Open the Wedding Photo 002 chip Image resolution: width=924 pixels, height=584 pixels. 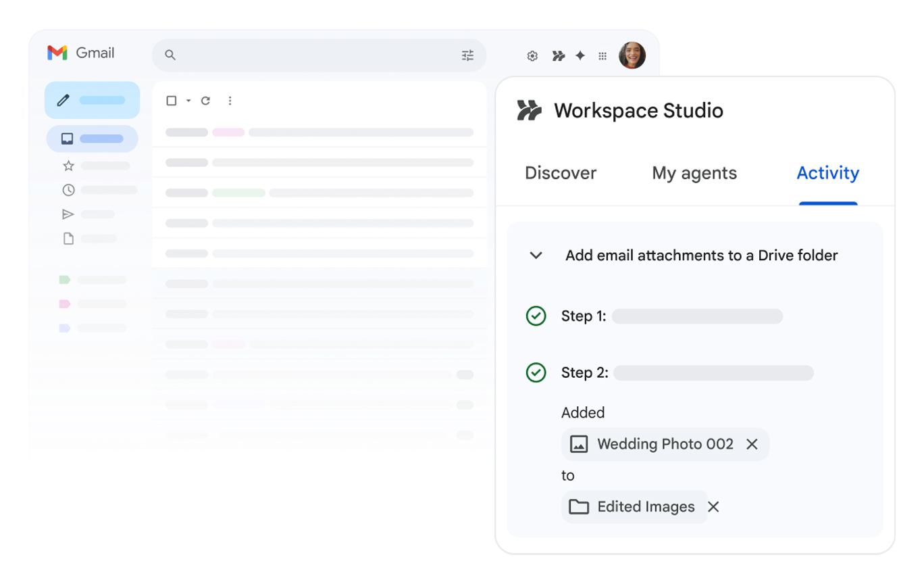coord(665,444)
